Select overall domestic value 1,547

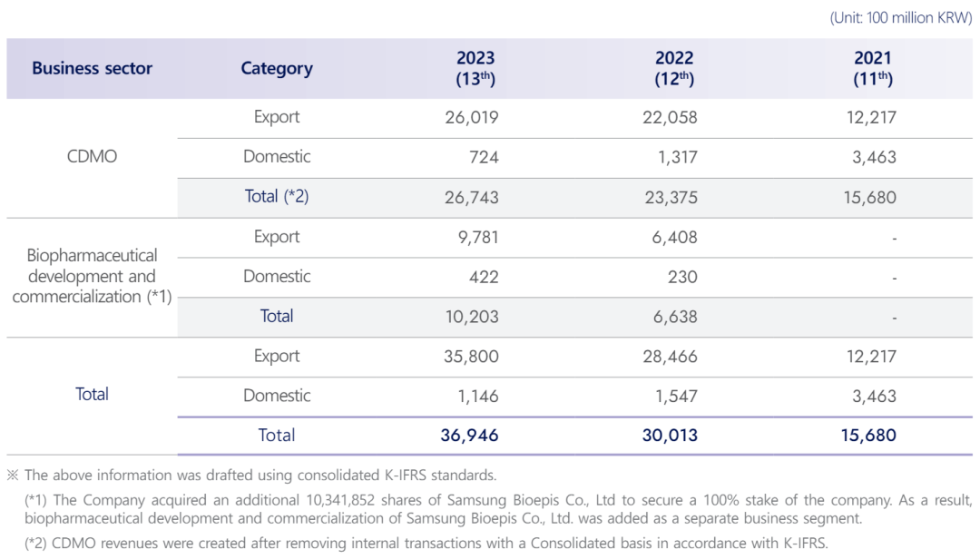675,397
